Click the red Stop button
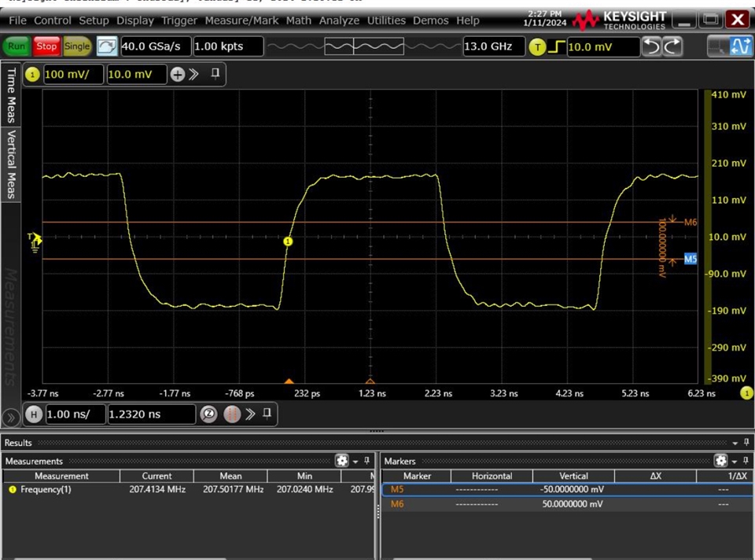 coord(46,46)
